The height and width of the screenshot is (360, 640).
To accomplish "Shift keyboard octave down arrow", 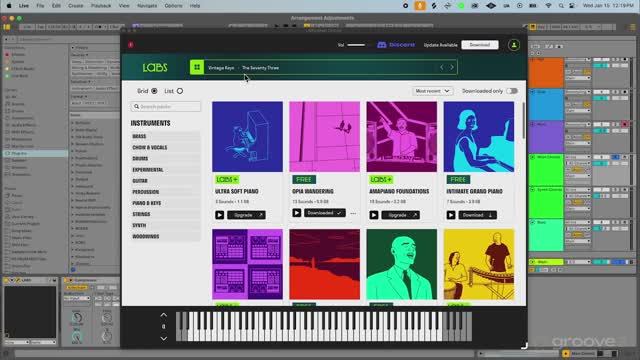I will (164, 338).
